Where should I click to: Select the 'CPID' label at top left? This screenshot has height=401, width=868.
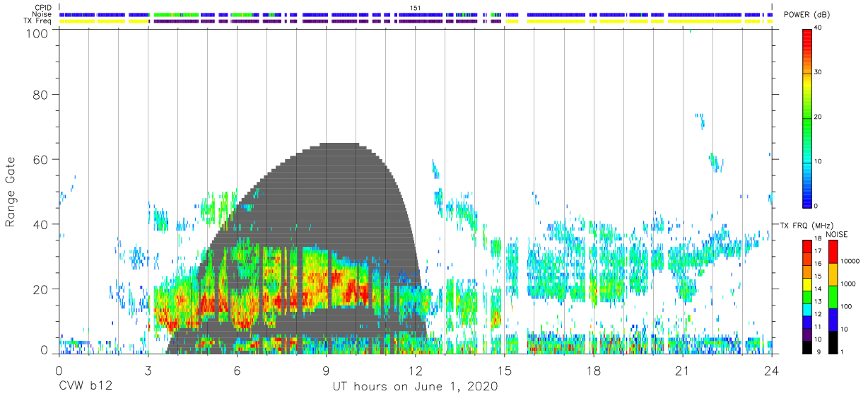pos(43,8)
